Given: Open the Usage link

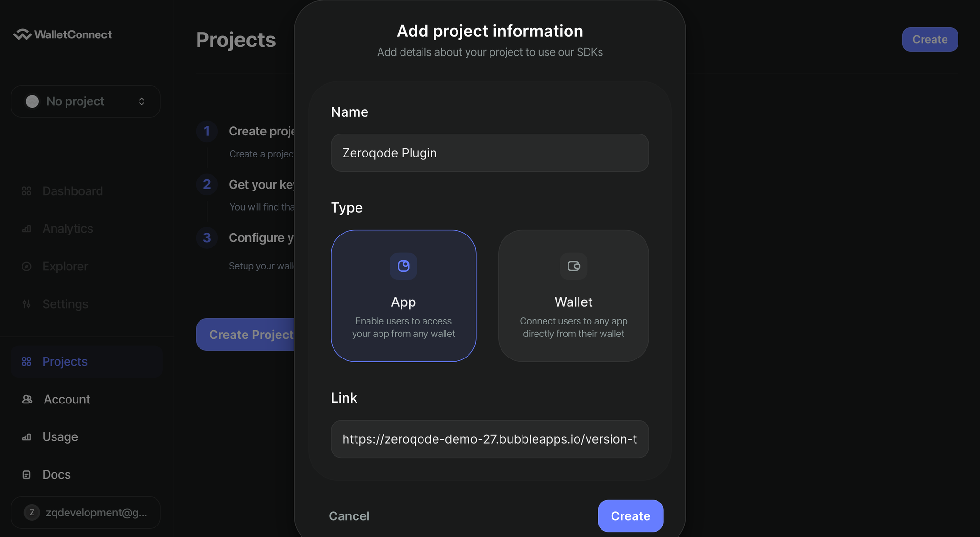Looking at the screenshot, I should pos(60,437).
